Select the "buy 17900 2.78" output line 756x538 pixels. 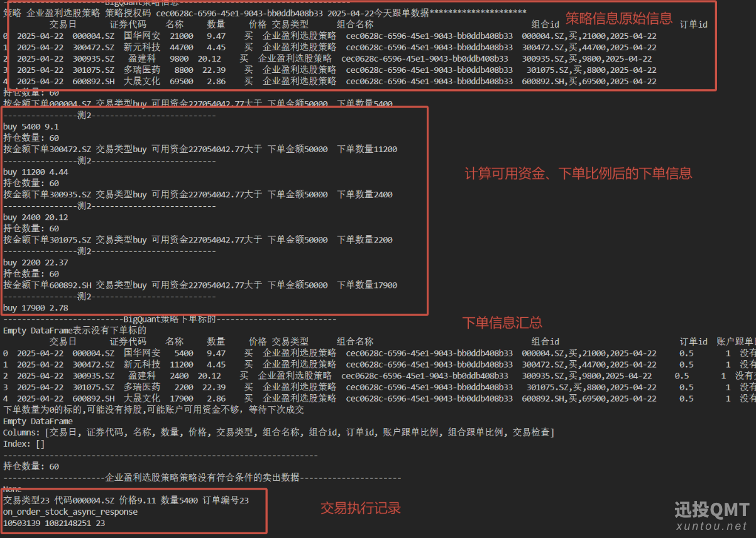[36, 308]
